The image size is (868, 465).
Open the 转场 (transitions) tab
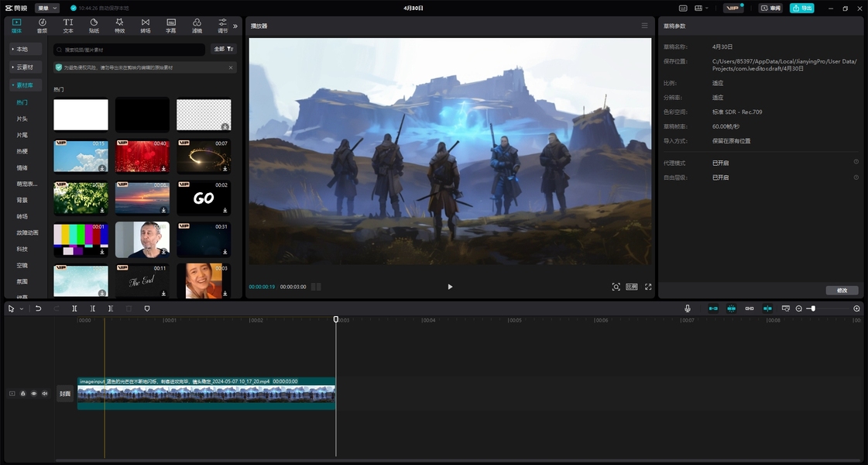coord(145,26)
